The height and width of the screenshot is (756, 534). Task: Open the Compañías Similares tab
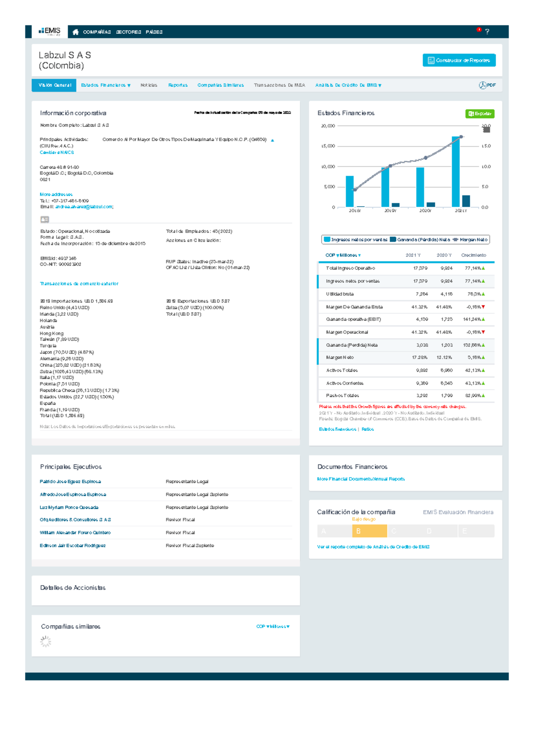[220, 85]
